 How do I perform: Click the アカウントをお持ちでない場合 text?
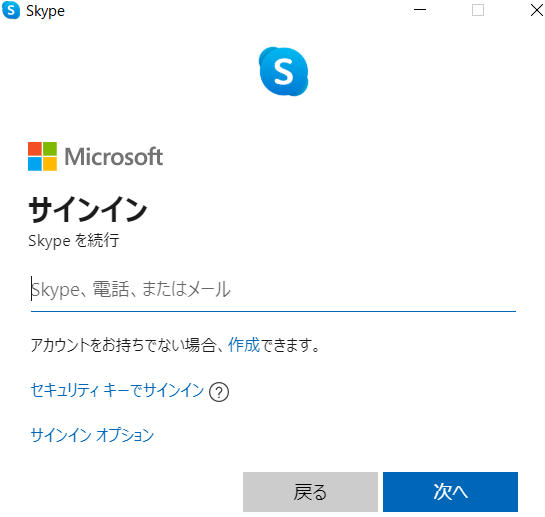coord(123,345)
